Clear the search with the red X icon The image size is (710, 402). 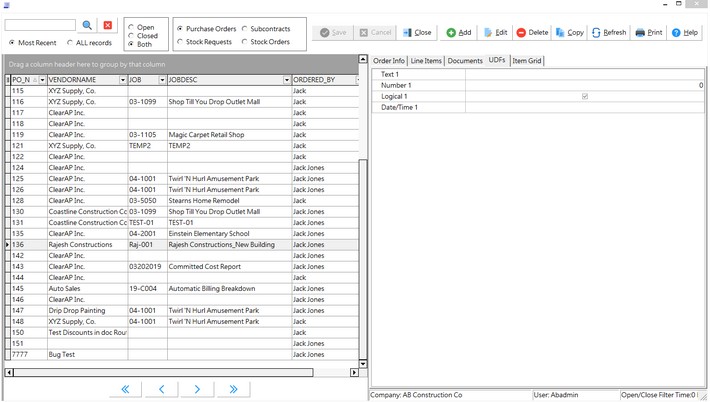click(108, 25)
